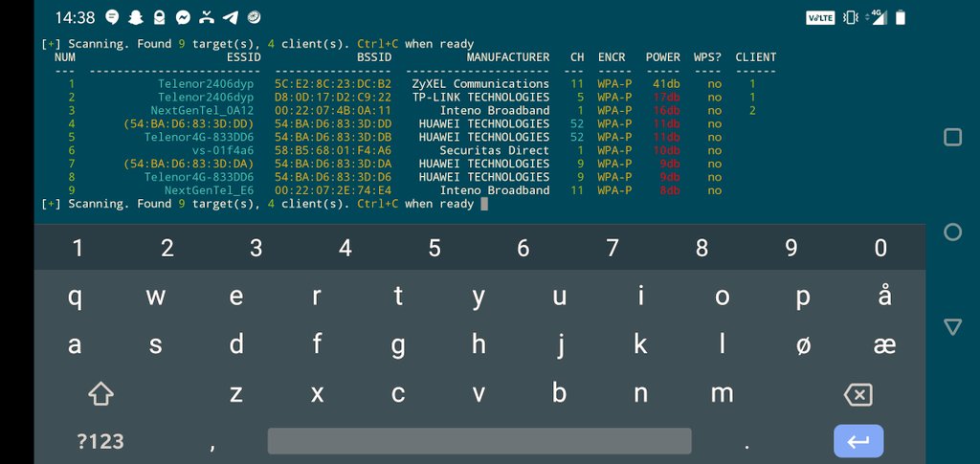The image size is (980, 464).
Task: Tap the lock notification icon in the status bar
Action: click(160, 17)
